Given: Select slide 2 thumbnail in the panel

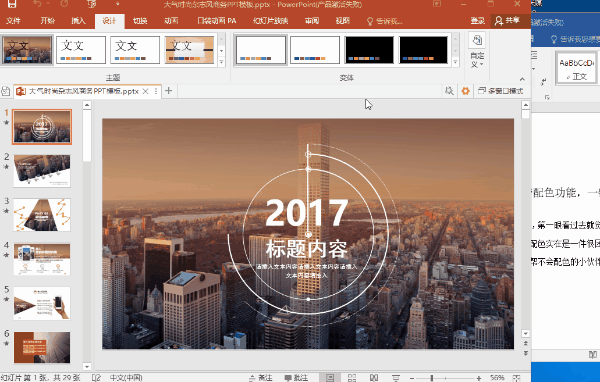Looking at the screenshot, I should pos(42,171).
